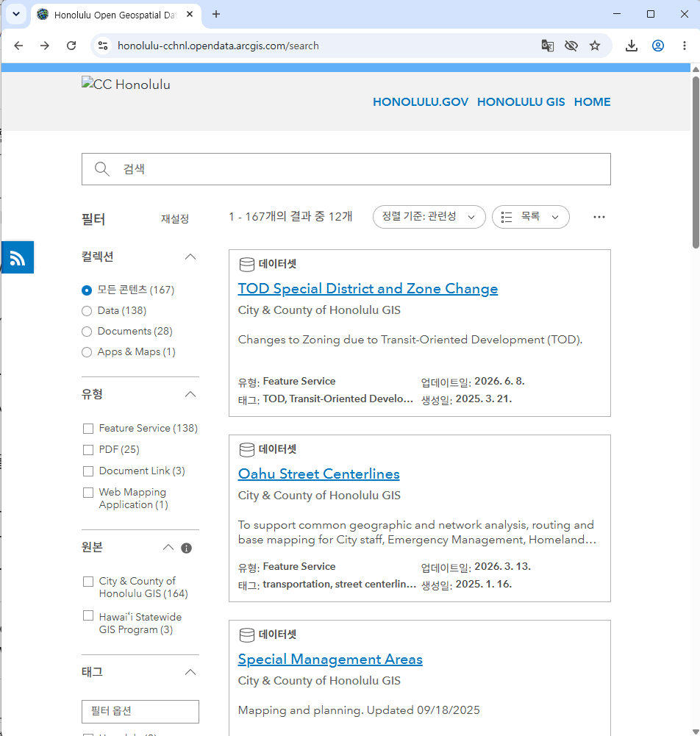
Task: Go to HONOLULU GIS nav link
Action: pos(521,102)
